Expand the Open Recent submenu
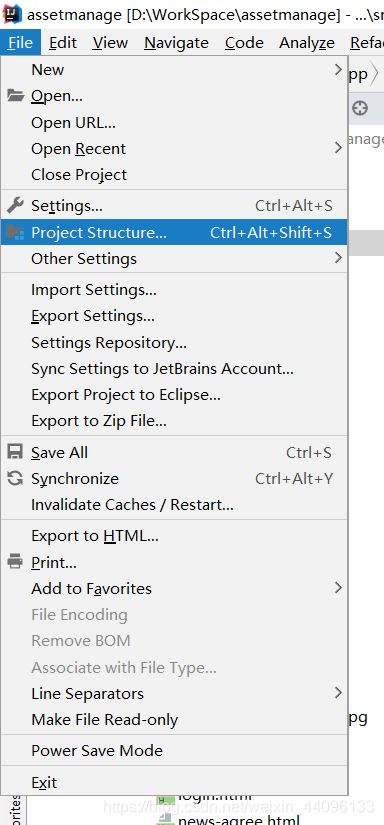384x825 pixels. 174,149
